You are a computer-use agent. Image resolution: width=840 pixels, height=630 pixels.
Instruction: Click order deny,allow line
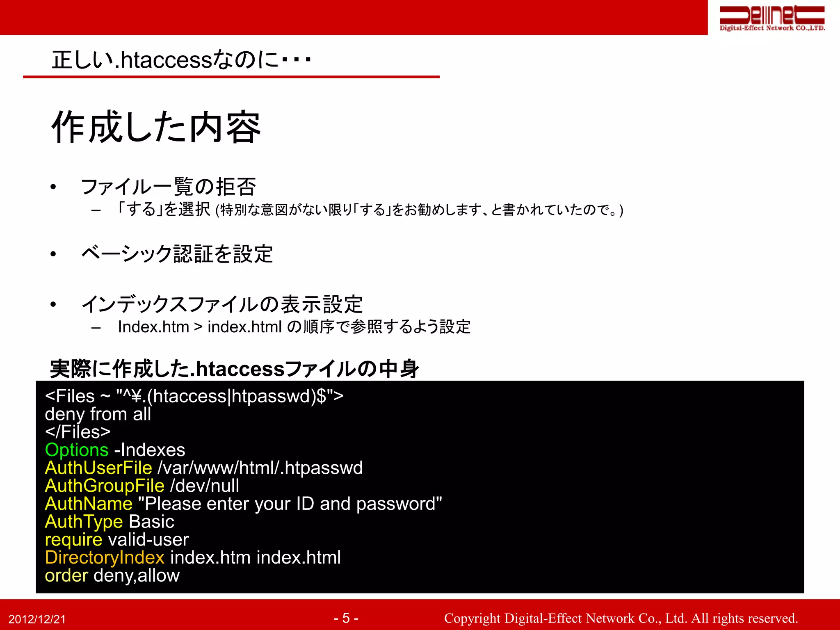(112, 576)
